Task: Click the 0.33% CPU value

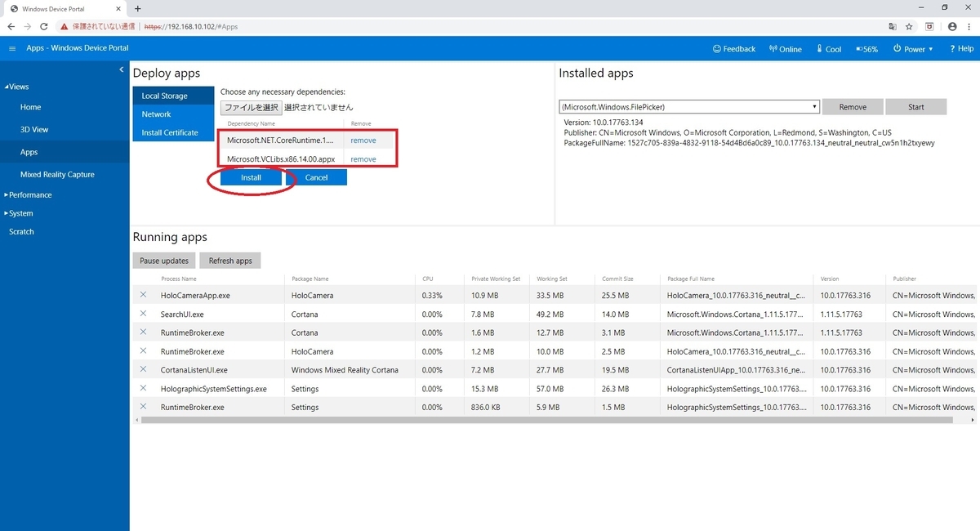Action: click(x=432, y=295)
